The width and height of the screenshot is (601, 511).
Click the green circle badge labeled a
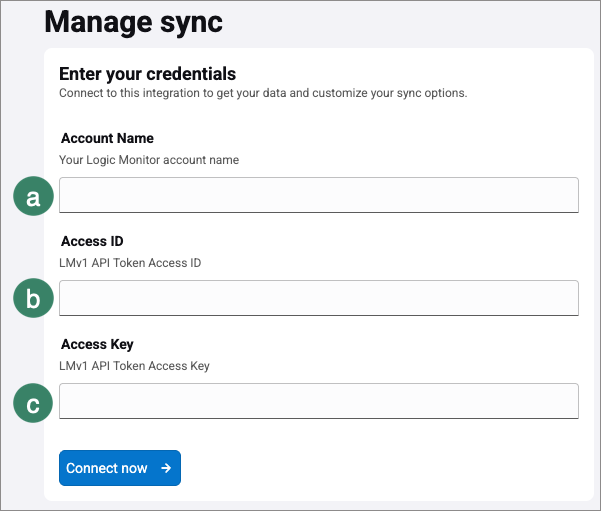(33, 198)
